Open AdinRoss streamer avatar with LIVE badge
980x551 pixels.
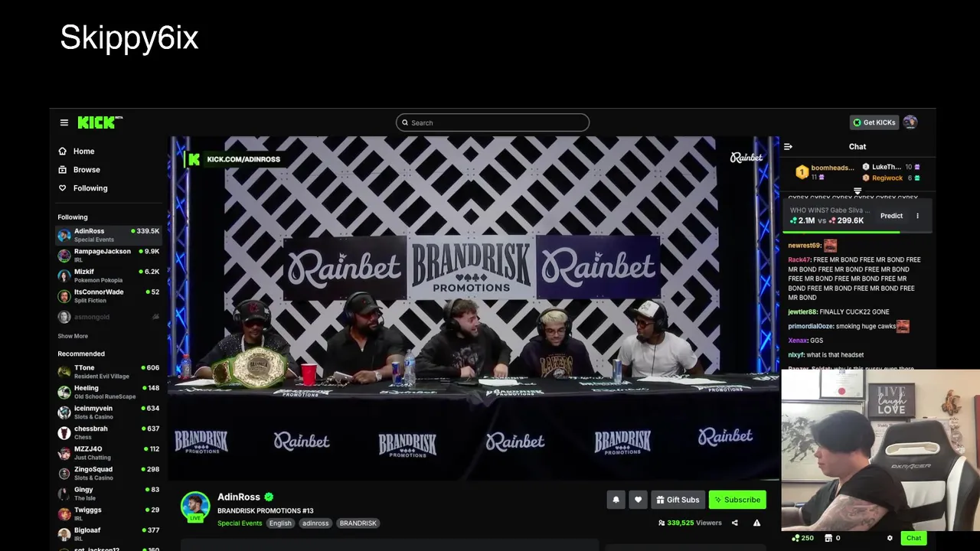pos(195,506)
